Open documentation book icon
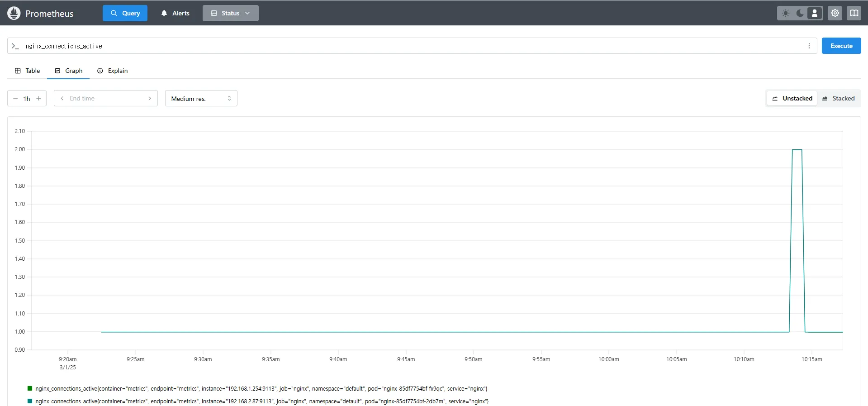868x406 pixels. pyautogui.click(x=854, y=13)
